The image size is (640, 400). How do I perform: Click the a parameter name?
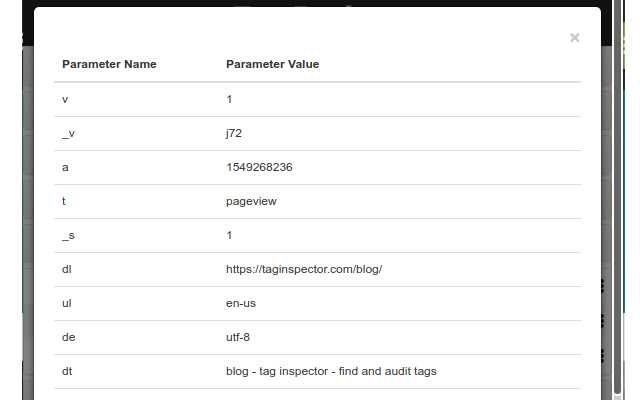pyautogui.click(x=65, y=167)
